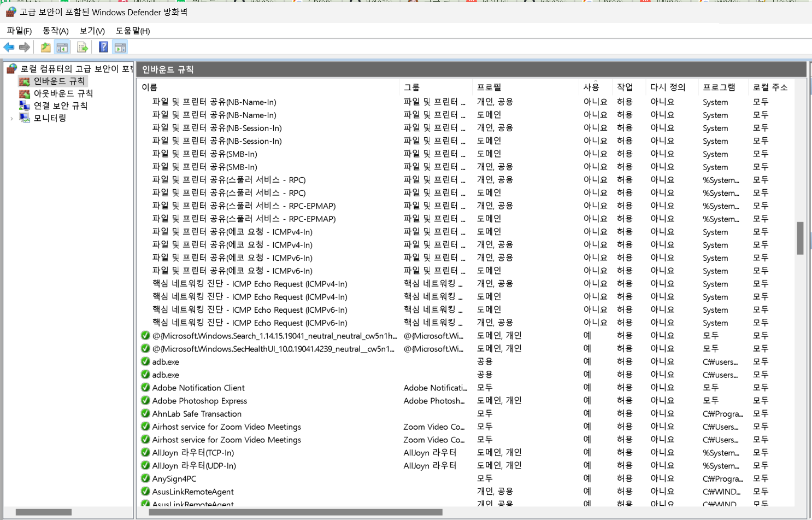Click 'AllJoyn 라우터' group cell of TCP-In row
812x520 pixels.
point(429,453)
